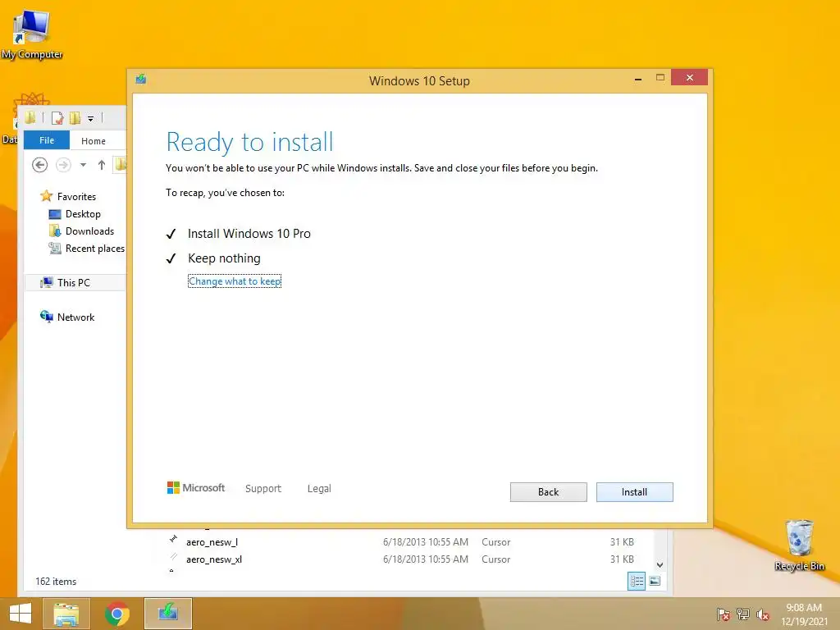This screenshot has width=840, height=630.
Task: Click the network icon in system tray
Action: pyautogui.click(x=743, y=614)
